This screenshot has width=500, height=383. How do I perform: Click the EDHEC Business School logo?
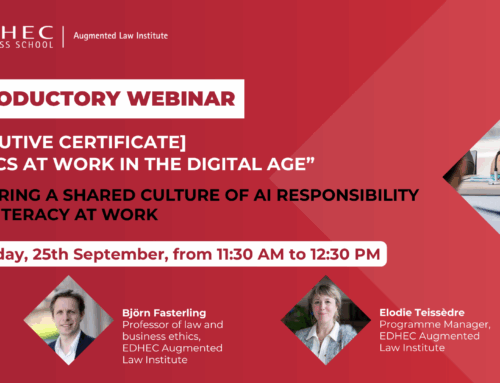[x=26, y=37]
